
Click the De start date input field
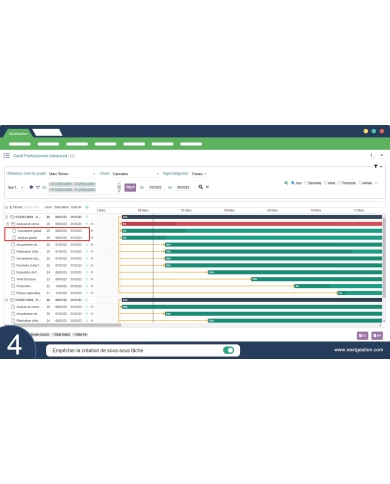click(x=155, y=187)
